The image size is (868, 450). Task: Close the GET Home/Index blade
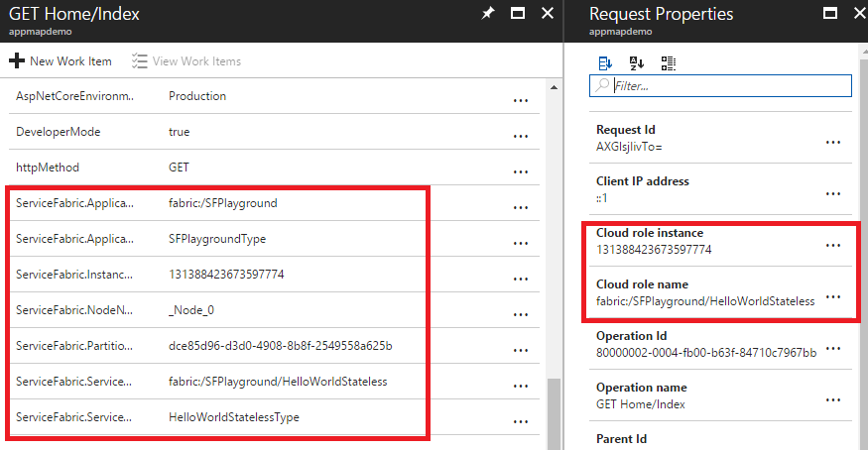coord(547,13)
